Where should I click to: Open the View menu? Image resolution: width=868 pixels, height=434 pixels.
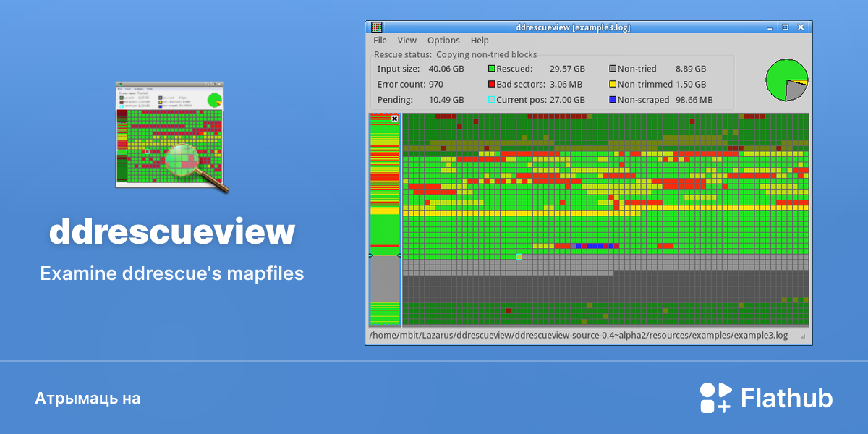point(407,41)
